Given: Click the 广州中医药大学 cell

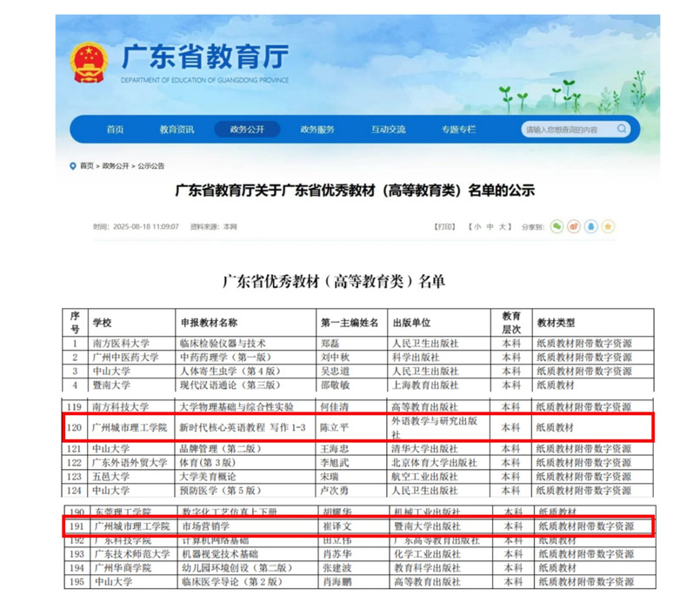Looking at the screenshot, I should coord(125,358).
